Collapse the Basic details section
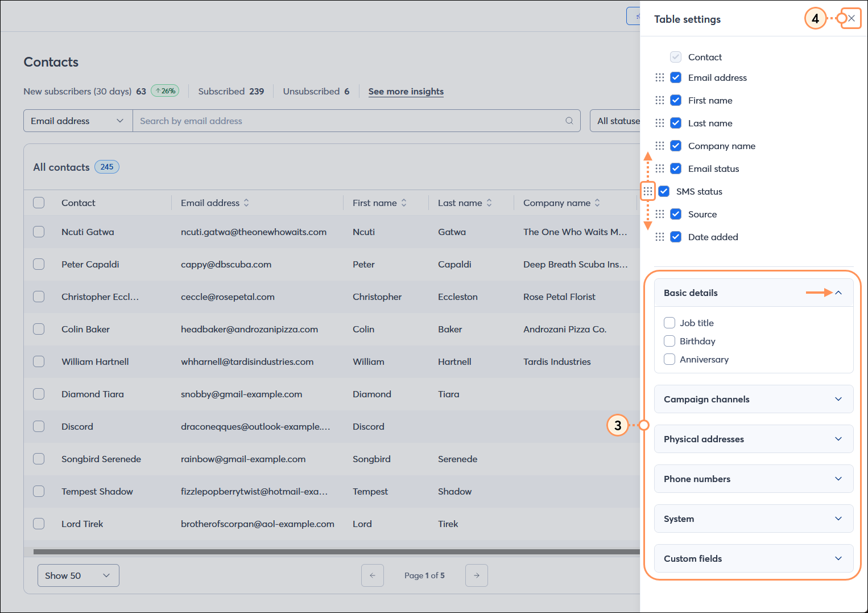Screen dimensions: 868x613 (838, 293)
